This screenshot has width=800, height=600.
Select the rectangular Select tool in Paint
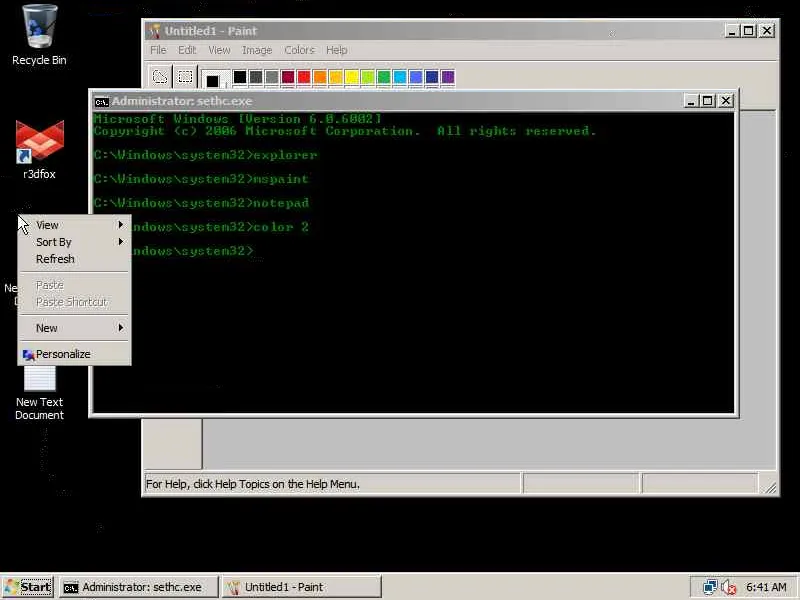point(185,77)
